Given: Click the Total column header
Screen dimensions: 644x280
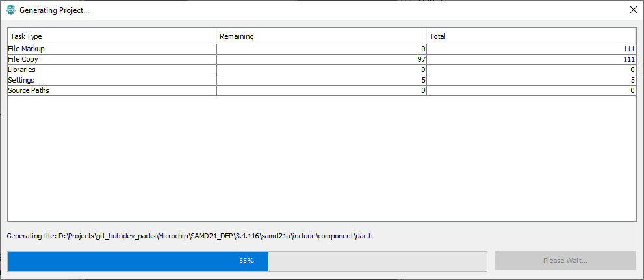Looking at the screenshot, I should tap(531, 36).
